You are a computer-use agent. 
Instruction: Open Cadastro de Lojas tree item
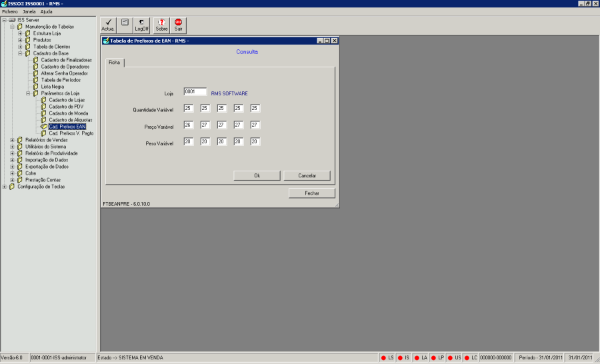pyautogui.click(x=67, y=100)
